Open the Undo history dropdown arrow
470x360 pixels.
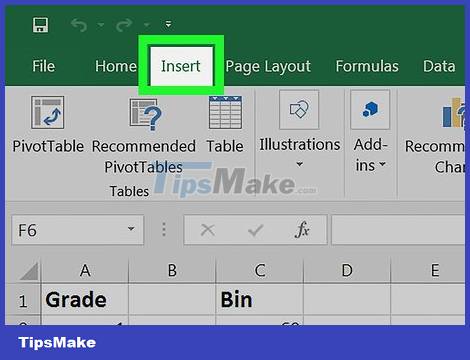(x=101, y=25)
